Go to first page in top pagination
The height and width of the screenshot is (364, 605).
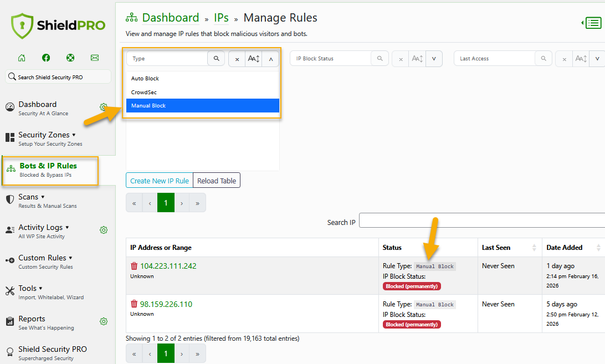point(134,203)
